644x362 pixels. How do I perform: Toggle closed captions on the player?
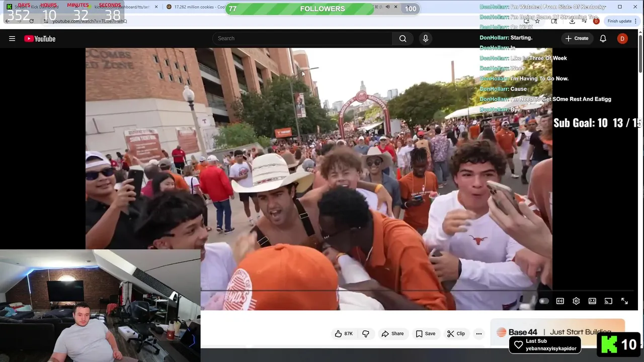click(560, 301)
